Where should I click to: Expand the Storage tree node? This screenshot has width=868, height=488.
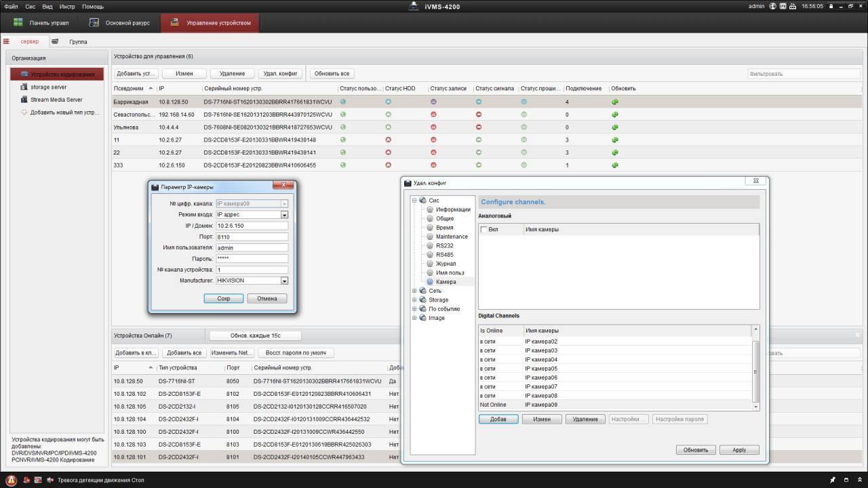(414, 300)
